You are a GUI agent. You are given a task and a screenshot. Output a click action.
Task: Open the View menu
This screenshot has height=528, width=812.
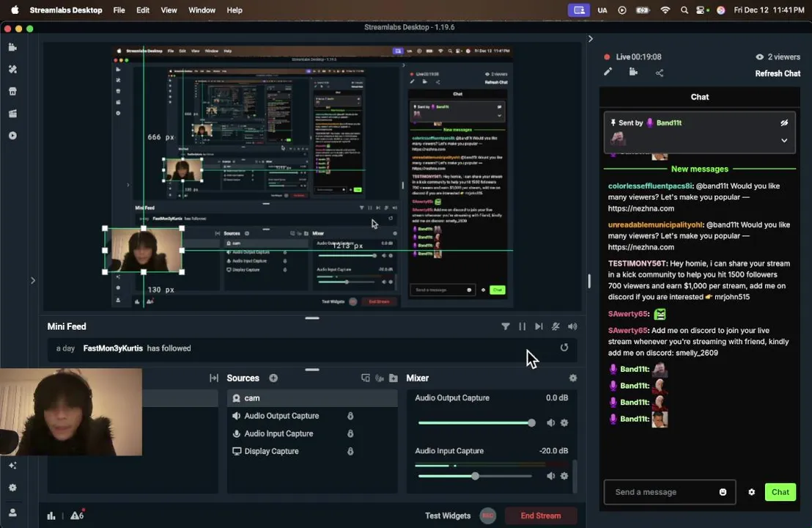click(169, 10)
